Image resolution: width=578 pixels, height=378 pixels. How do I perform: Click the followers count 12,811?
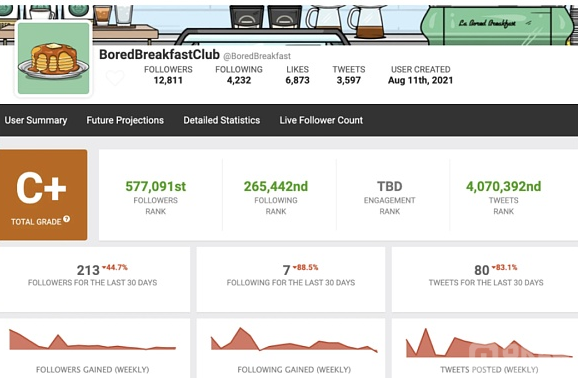168,80
